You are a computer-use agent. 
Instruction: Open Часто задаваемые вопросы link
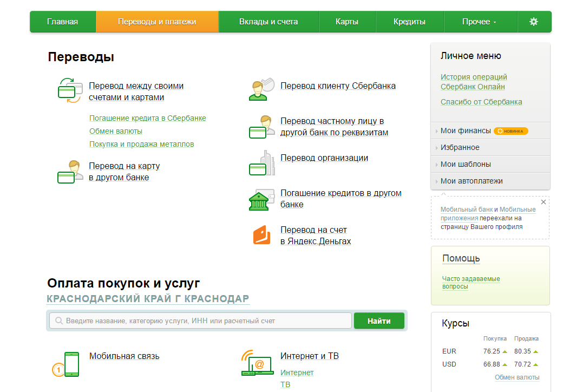point(471,283)
